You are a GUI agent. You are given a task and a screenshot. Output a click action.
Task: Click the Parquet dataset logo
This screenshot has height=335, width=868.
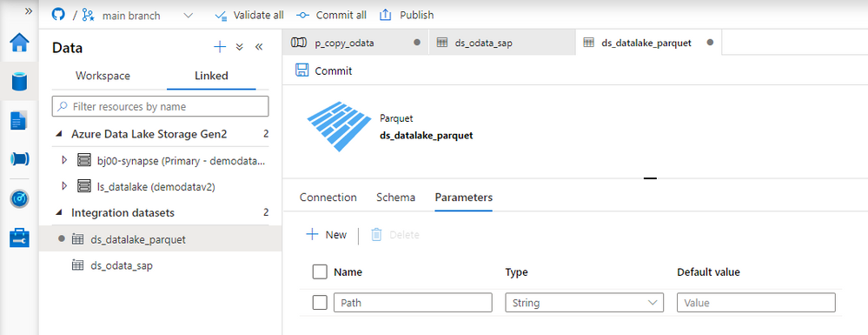coord(339,127)
